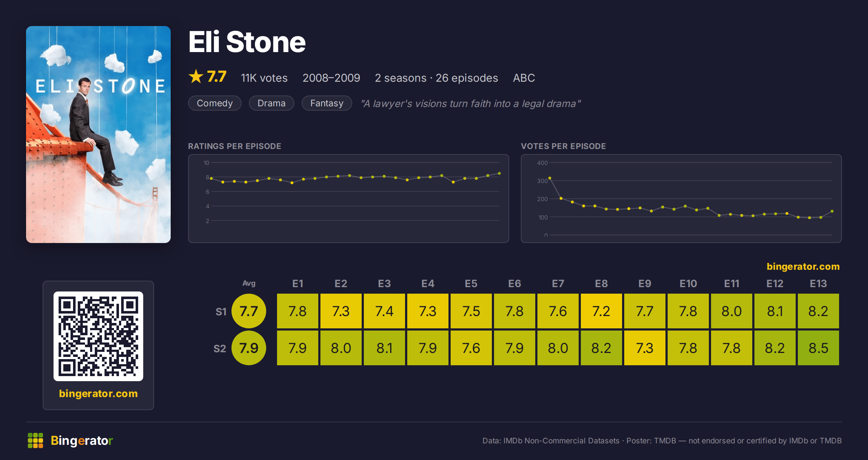Screen dimensions: 868x460
Task: Select the Drama genre tag
Action: [272, 103]
